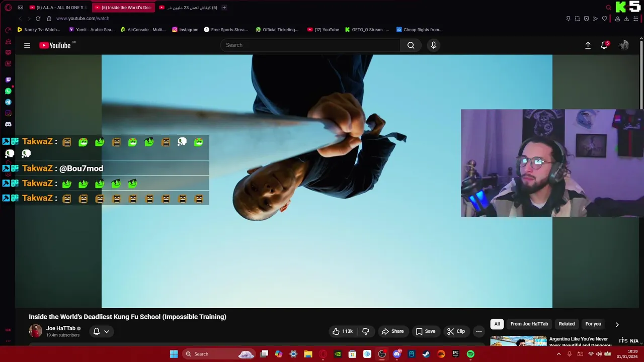Click the address bar URL youtube.com/watch
This screenshot has width=644, height=362.
coord(83,19)
